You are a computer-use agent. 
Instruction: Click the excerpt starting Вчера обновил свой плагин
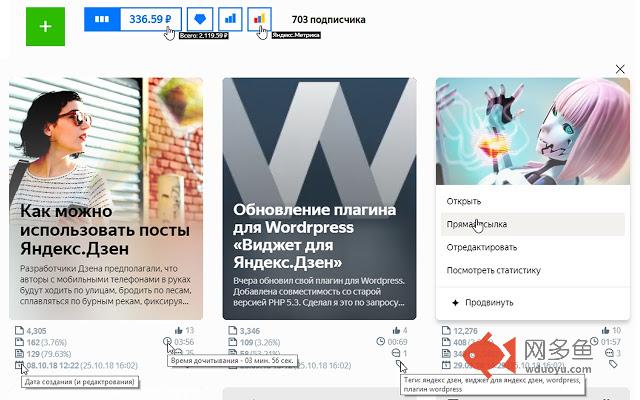[x=319, y=292]
